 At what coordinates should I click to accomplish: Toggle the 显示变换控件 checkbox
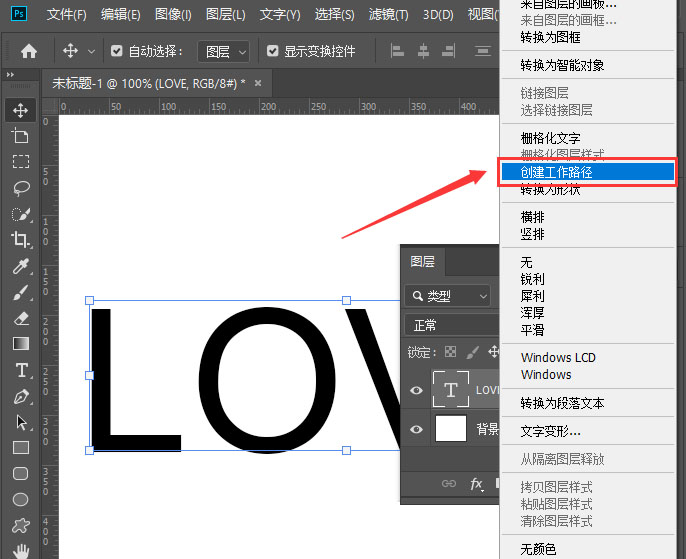coord(273,51)
